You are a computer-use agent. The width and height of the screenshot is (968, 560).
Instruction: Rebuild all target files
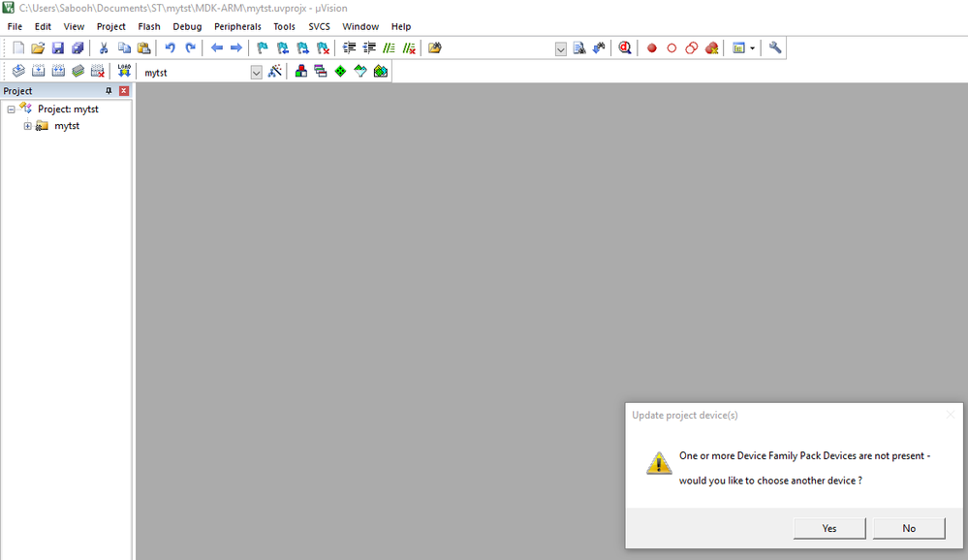[58, 72]
